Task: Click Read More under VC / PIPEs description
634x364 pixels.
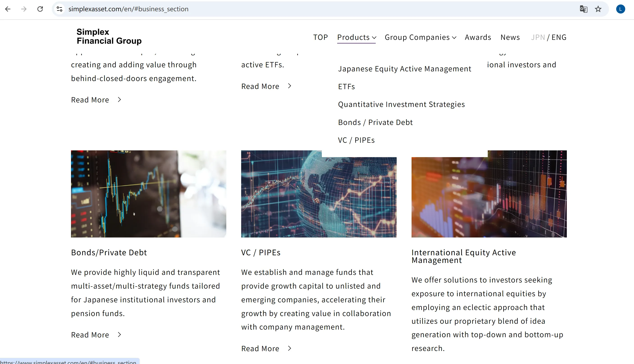Action: pos(266,348)
